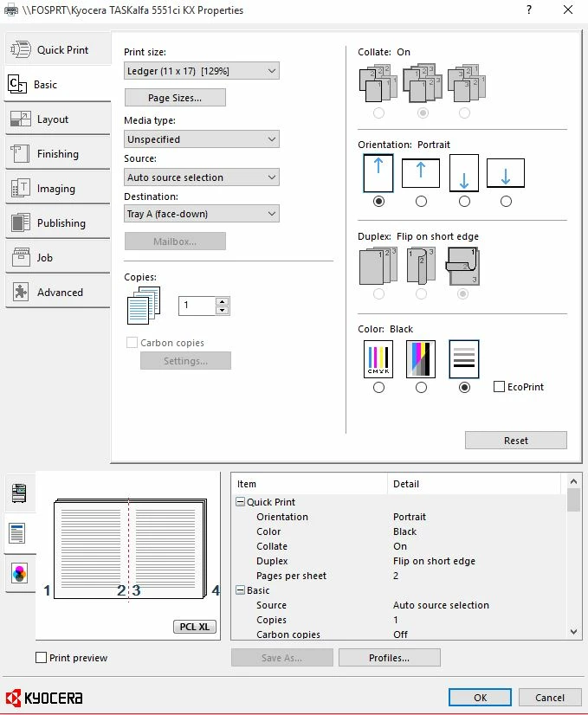
Task: Click the Cancel button
Action: point(550,698)
